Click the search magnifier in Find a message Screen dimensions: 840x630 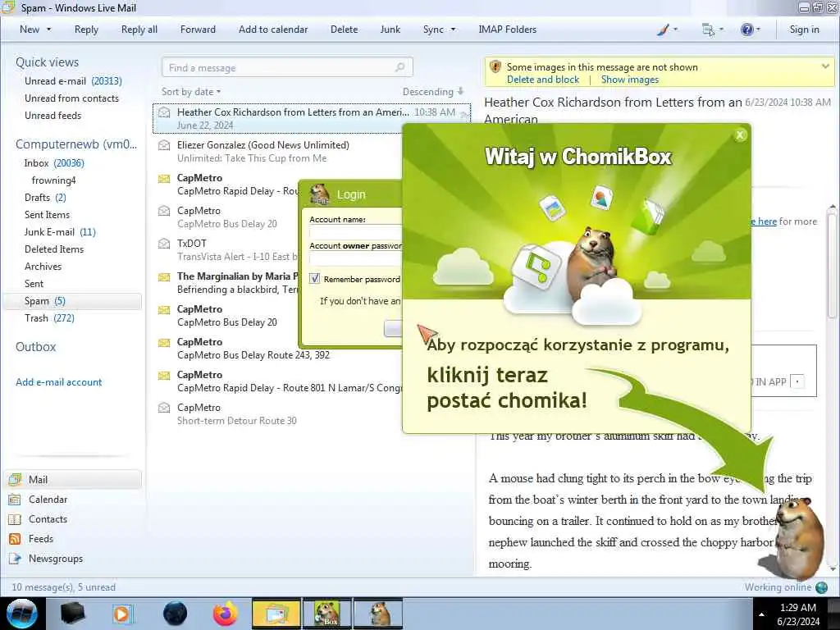399,67
